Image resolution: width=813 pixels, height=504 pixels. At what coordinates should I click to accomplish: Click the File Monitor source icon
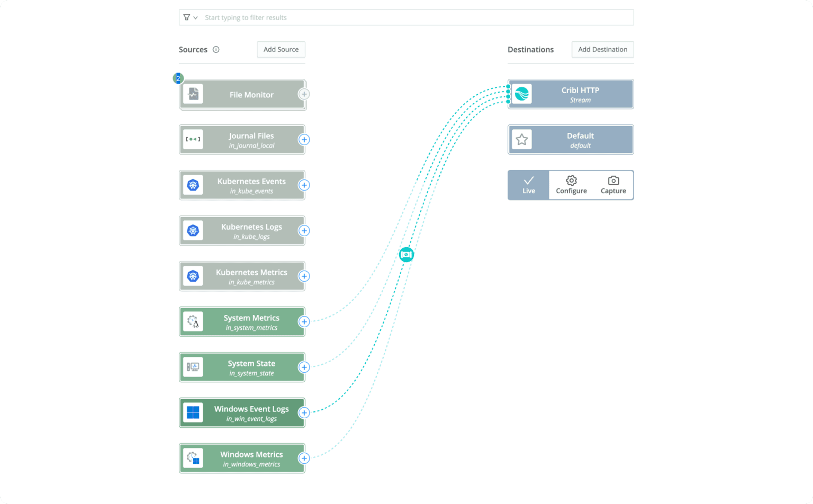click(x=193, y=94)
